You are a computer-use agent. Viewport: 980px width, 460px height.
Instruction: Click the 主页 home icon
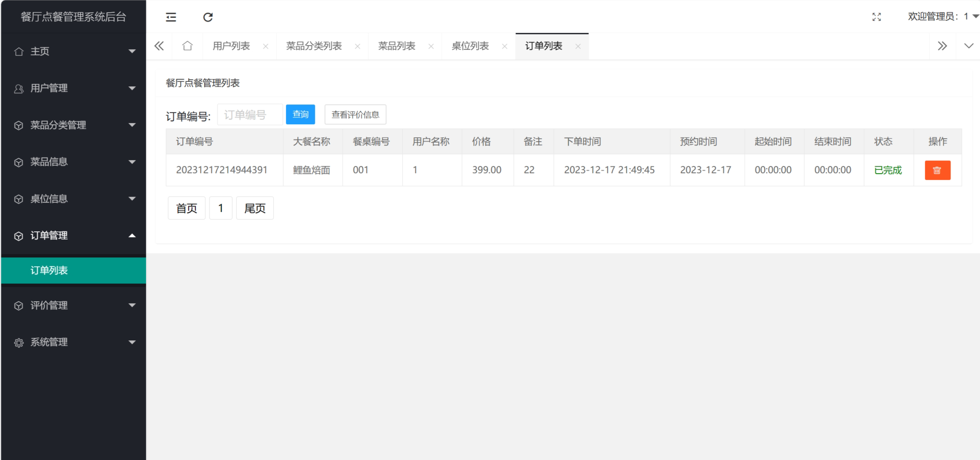[x=19, y=51]
